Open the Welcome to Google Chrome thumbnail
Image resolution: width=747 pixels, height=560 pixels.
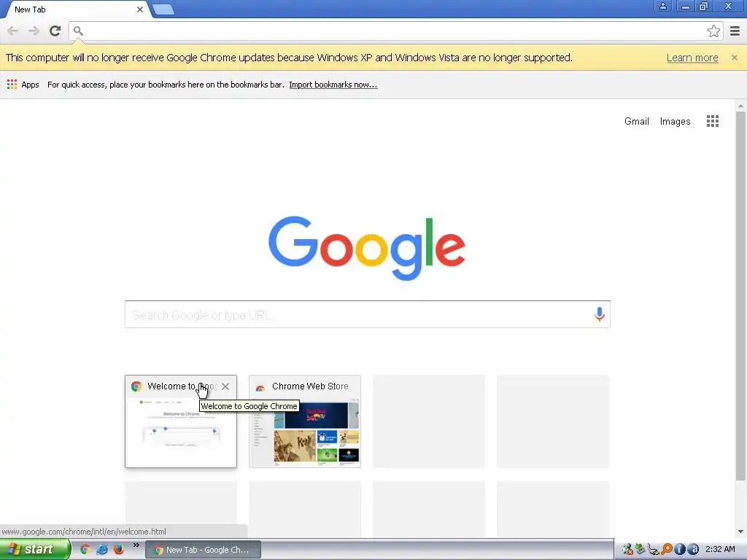point(181,421)
